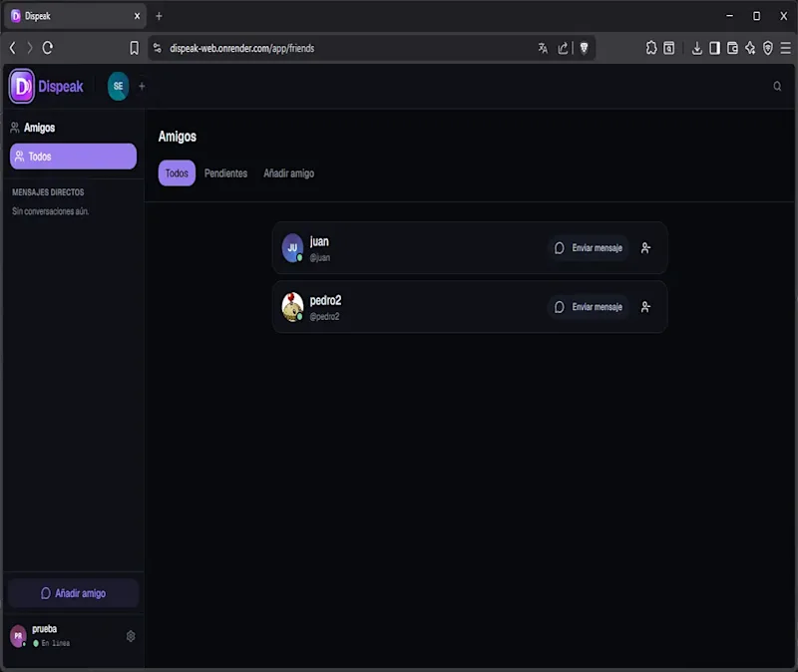Open VPN shield icon
Image resolution: width=798 pixels, height=672 pixels.
pyautogui.click(x=768, y=48)
